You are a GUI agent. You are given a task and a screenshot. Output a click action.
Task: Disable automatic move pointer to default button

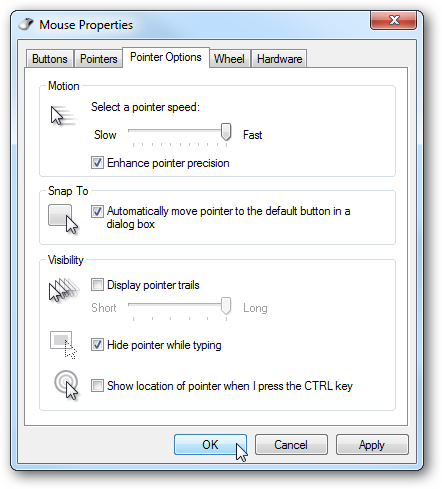pyautogui.click(x=97, y=211)
